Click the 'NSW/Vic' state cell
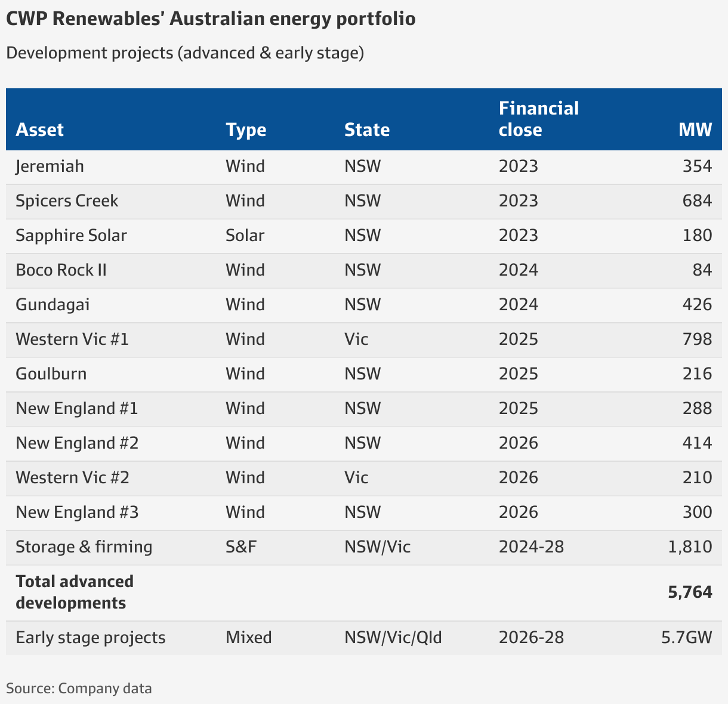The image size is (728, 704). [378, 546]
